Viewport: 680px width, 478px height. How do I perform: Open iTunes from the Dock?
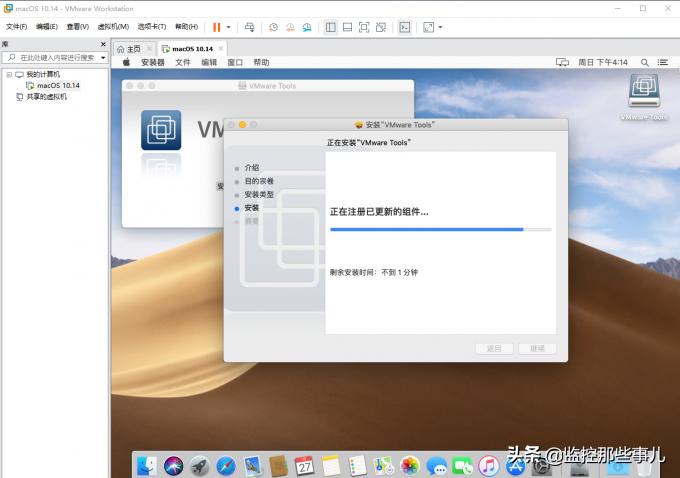pos(489,467)
